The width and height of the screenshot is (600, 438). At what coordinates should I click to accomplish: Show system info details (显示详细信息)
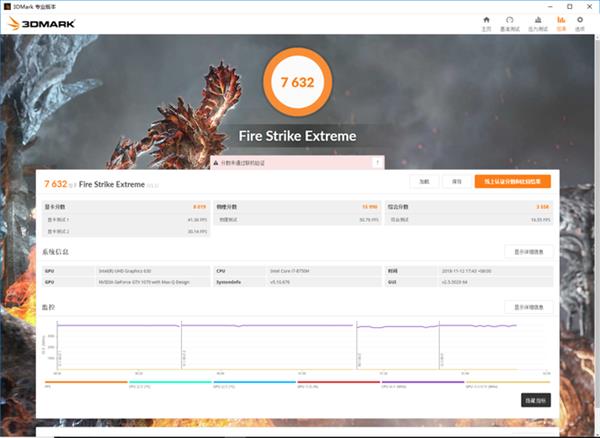(x=527, y=251)
